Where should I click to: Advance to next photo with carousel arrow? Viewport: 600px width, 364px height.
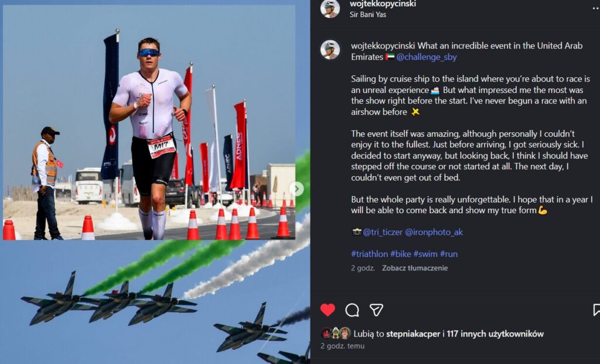pyautogui.click(x=296, y=189)
